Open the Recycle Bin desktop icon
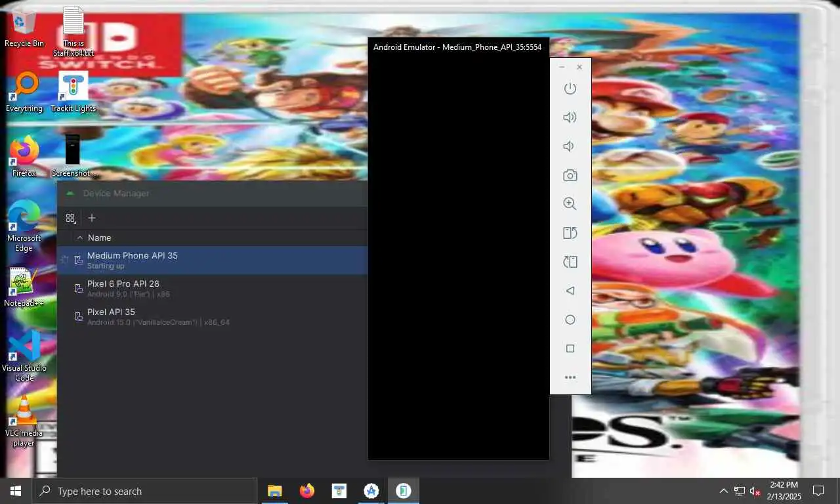The image size is (840, 504). (24, 28)
